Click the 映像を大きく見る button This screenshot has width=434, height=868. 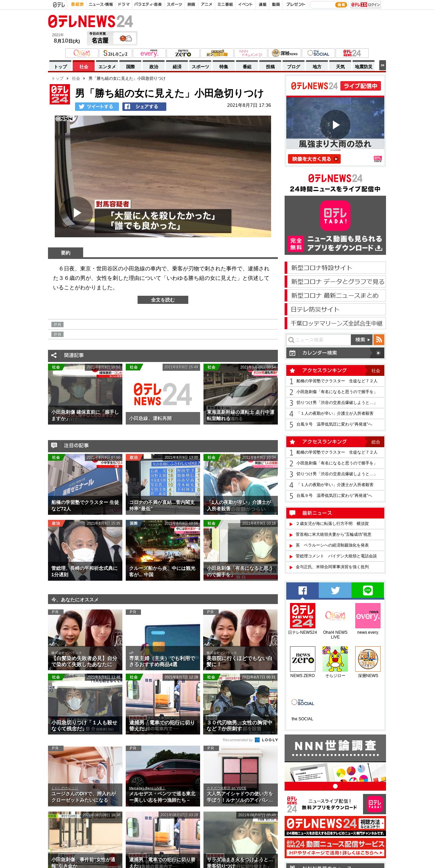(314, 159)
